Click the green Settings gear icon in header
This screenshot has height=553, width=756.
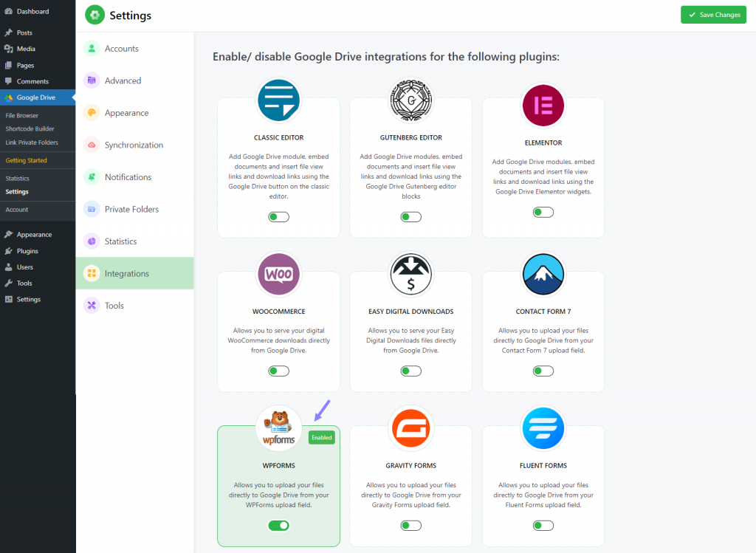click(94, 15)
